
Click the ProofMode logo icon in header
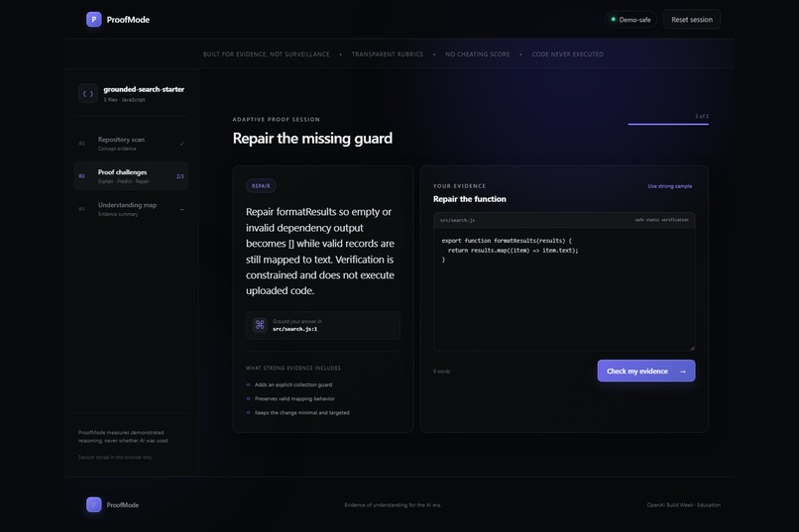coord(94,20)
